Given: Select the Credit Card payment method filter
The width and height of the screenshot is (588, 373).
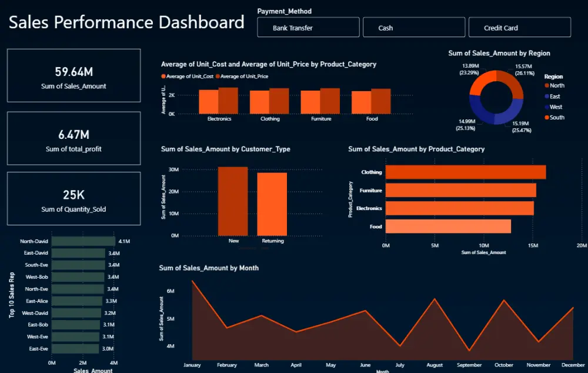Looking at the screenshot, I should tap(519, 27).
